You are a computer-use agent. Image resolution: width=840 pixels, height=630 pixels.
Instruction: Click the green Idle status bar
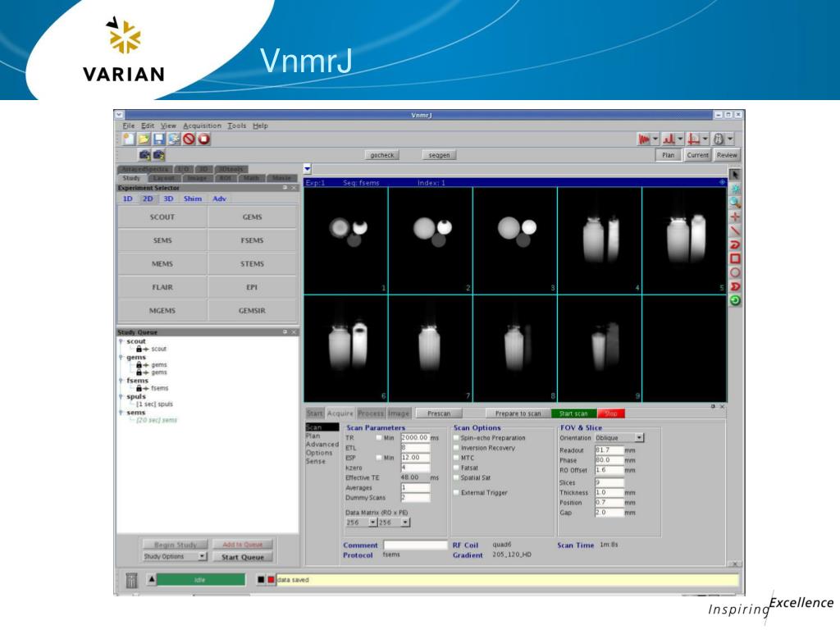click(x=200, y=580)
